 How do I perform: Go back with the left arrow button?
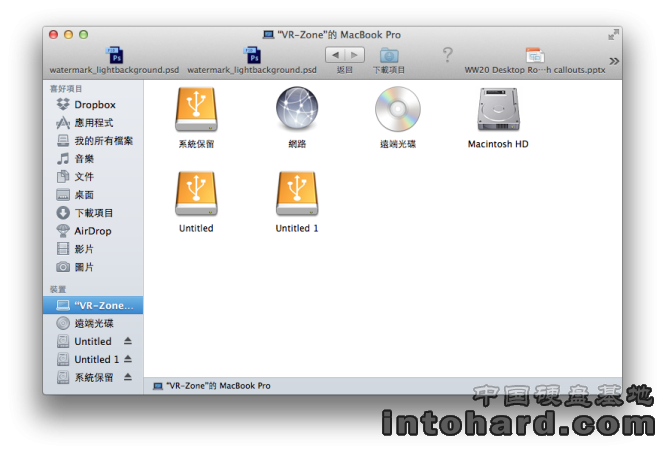pos(335,55)
